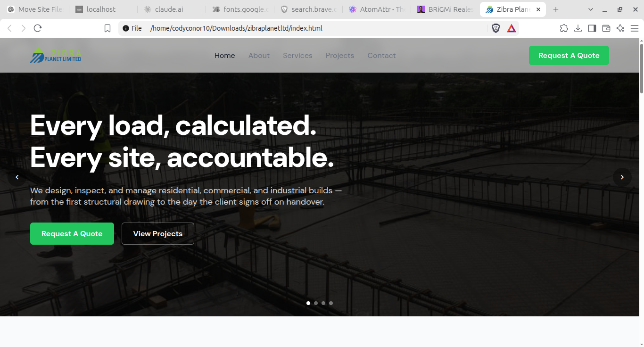Open the Brave Wallet icon
The width and height of the screenshot is (644, 347).
coord(606,28)
